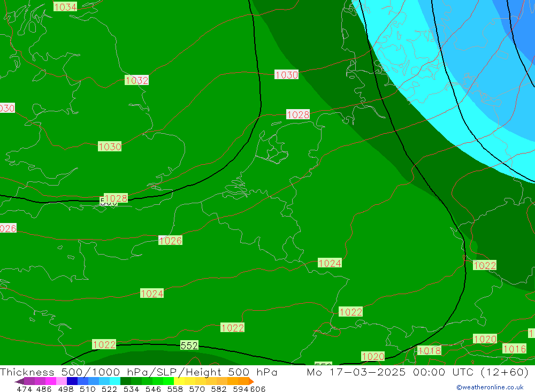Select the green-background 1030 isobar label
Viewport: 535px width, 392px height.
(x=110, y=147)
